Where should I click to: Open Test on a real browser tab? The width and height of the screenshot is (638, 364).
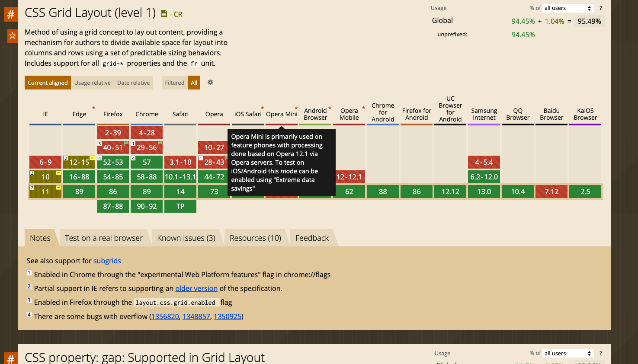coord(104,238)
